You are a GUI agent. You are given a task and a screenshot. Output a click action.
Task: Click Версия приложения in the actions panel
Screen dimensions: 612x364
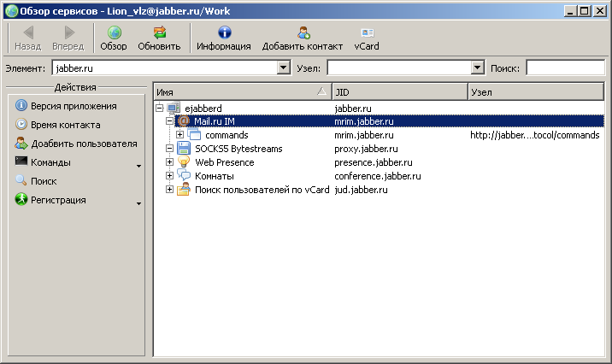(74, 106)
